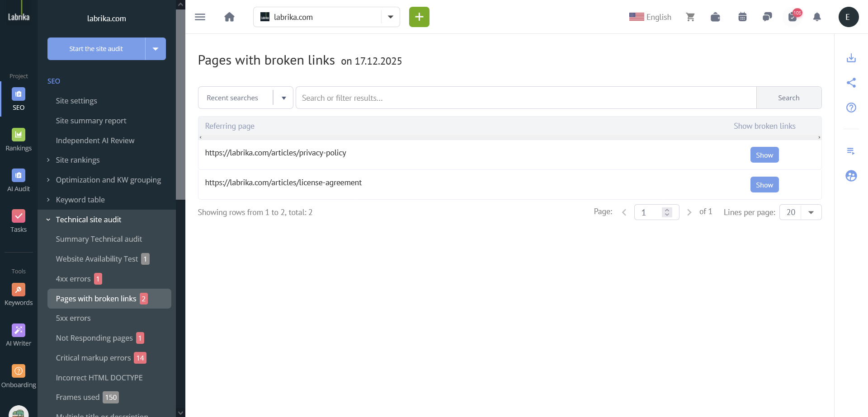Share this report
Image resolution: width=868 pixels, height=417 pixels.
pos(851,83)
